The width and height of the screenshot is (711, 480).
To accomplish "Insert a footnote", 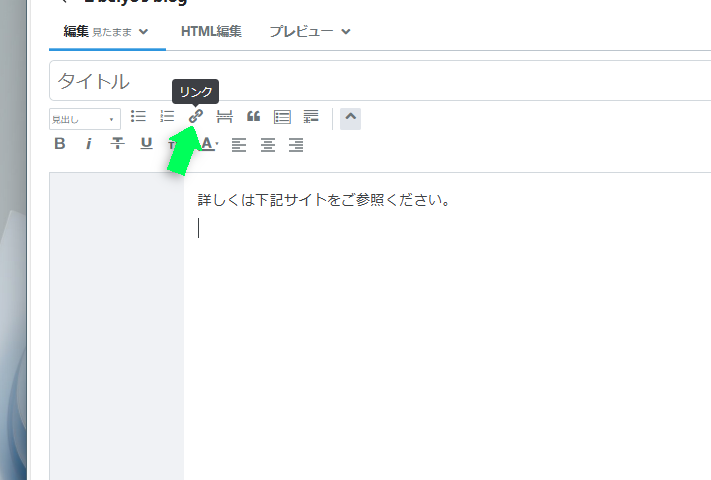I will [311, 116].
